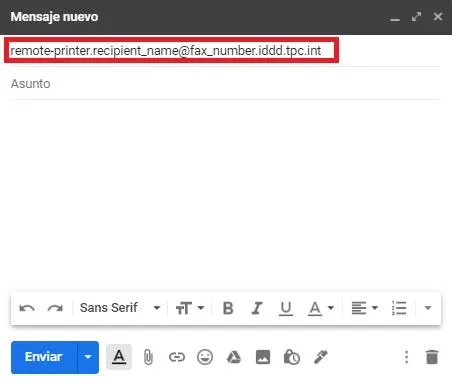Attach files with the paperclip icon
The width and height of the screenshot is (452, 385).
point(148,357)
